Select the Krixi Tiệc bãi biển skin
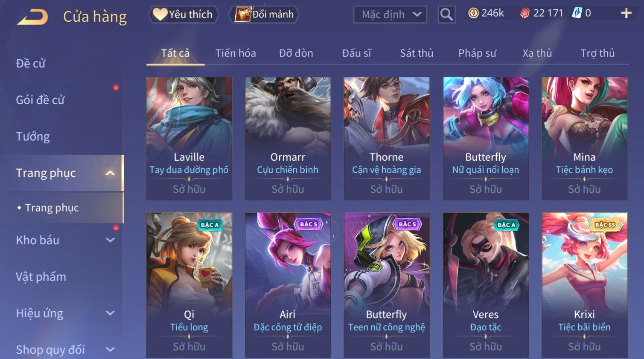644x359 pixels. (x=584, y=285)
